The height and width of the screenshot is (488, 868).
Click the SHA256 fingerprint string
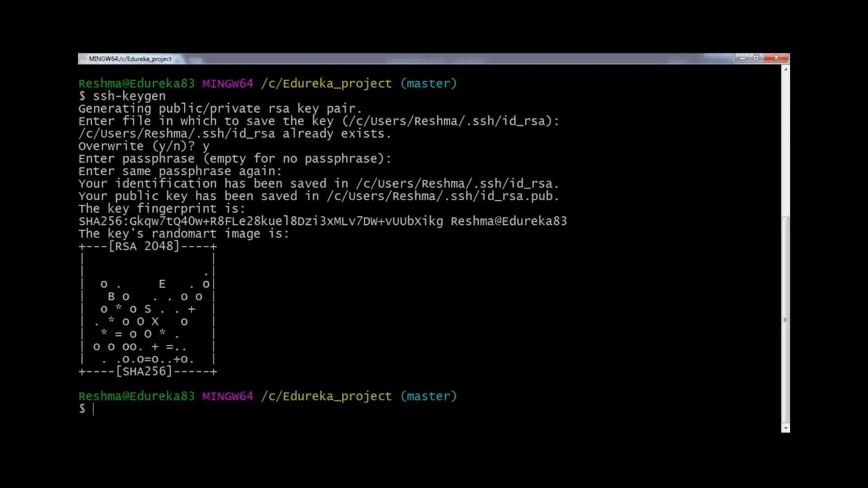click(261, 221)
